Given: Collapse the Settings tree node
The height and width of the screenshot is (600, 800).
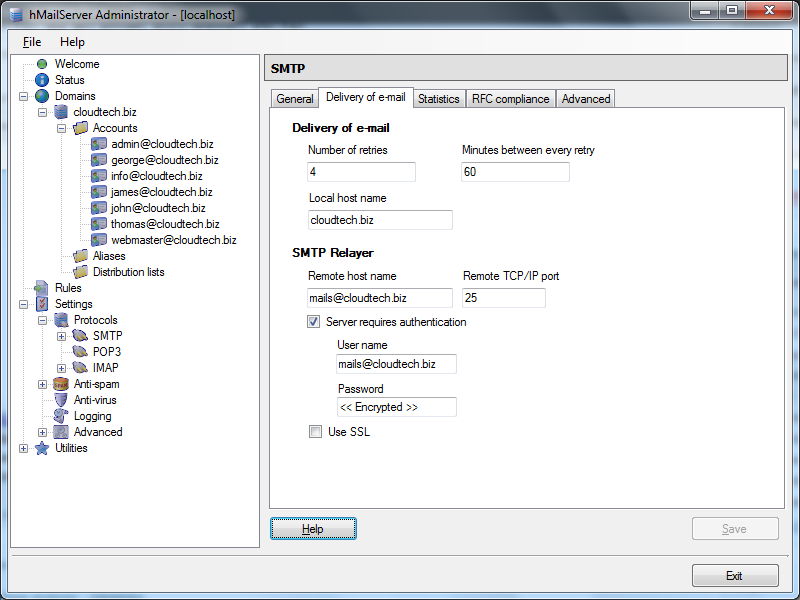Looking at the screenshot, I should pos(23,305).
